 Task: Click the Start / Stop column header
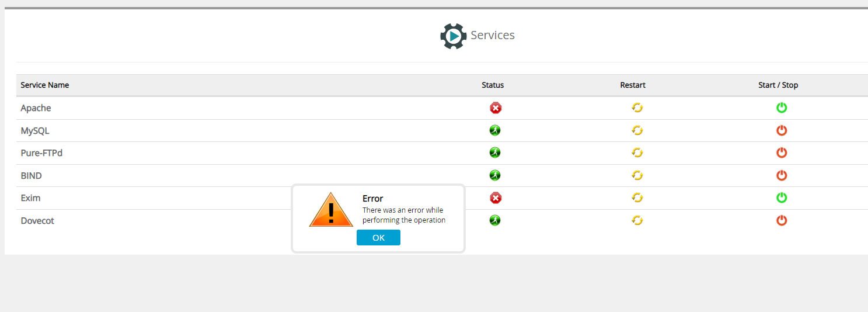pos(778,85)
